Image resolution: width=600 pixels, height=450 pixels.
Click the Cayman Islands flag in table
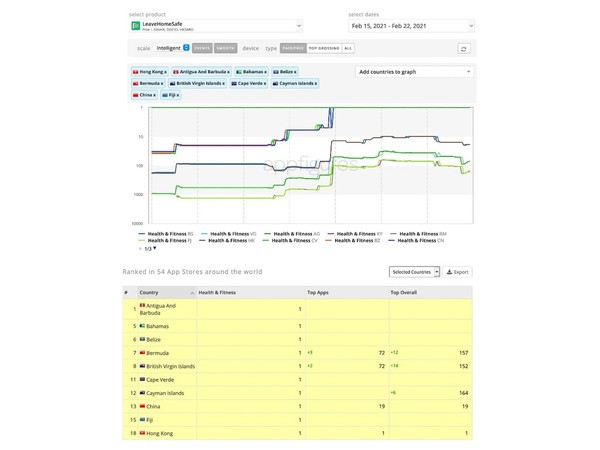142,393
